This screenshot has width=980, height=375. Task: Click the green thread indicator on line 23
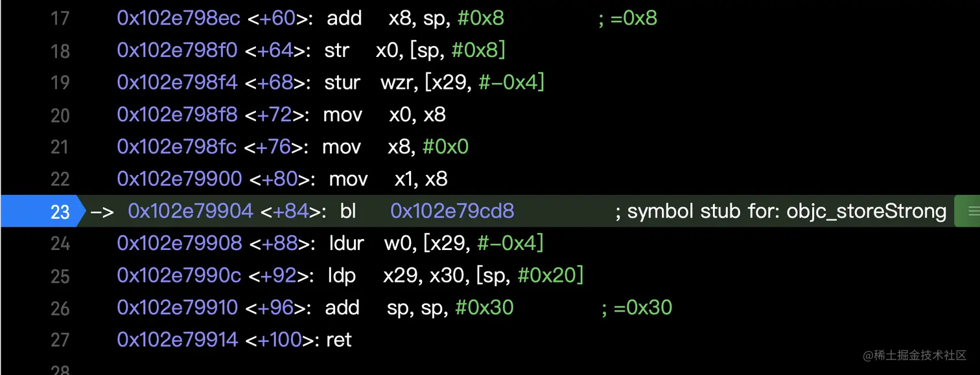pos(968,211)
